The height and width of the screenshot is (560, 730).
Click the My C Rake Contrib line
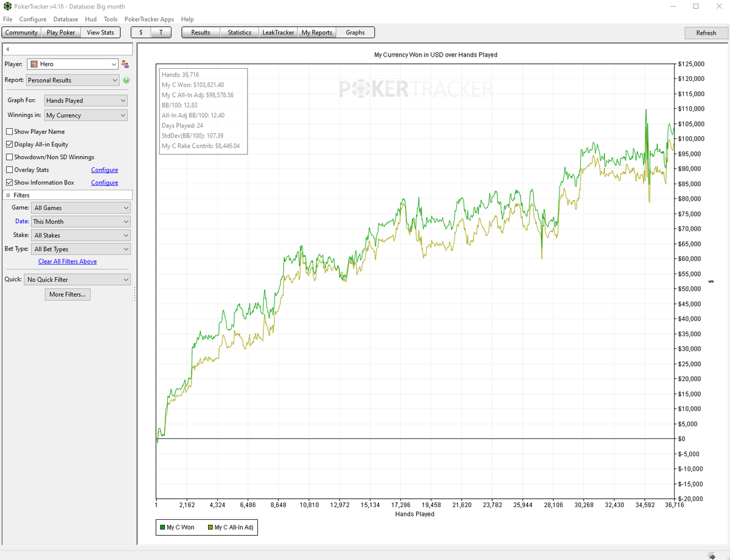pos(201,146)
